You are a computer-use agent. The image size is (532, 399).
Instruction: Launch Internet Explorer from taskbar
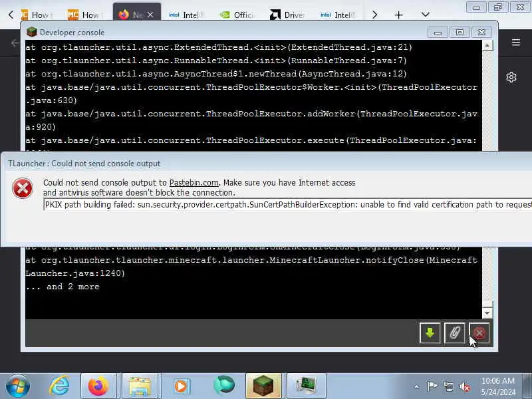(x=59, y=386)
